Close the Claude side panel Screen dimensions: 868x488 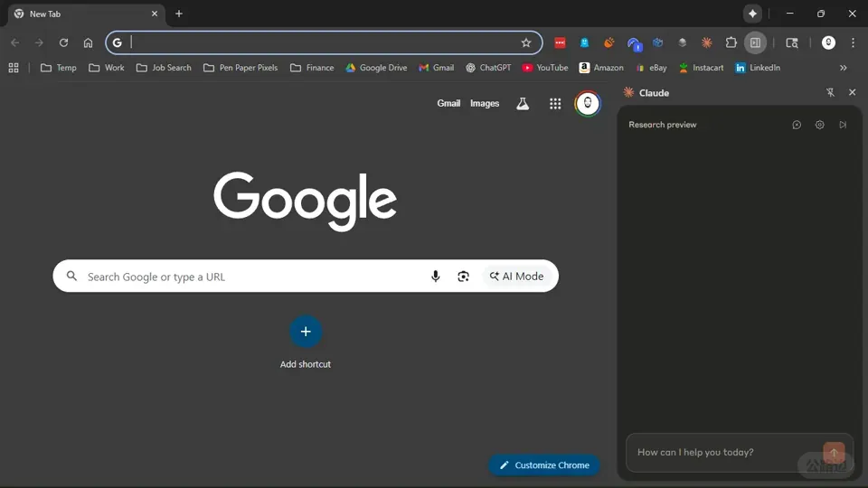852,92
